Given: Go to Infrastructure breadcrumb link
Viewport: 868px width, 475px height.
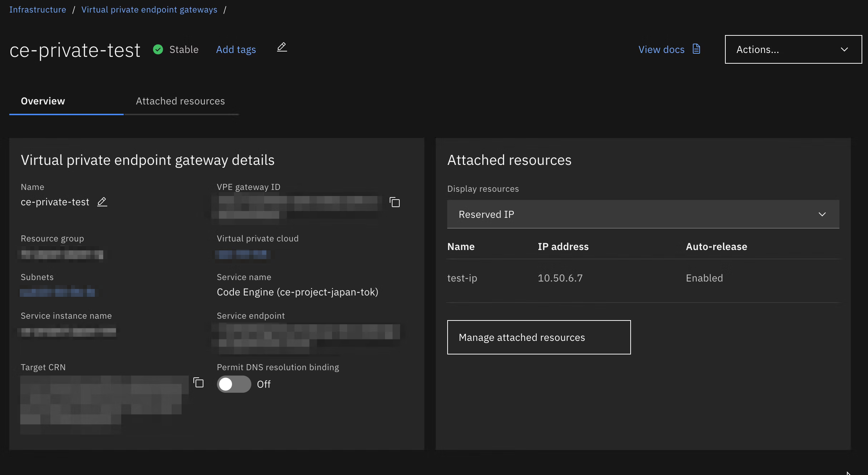Looking at the screenshot, I should pyautogui.click(x=38, y=10).
